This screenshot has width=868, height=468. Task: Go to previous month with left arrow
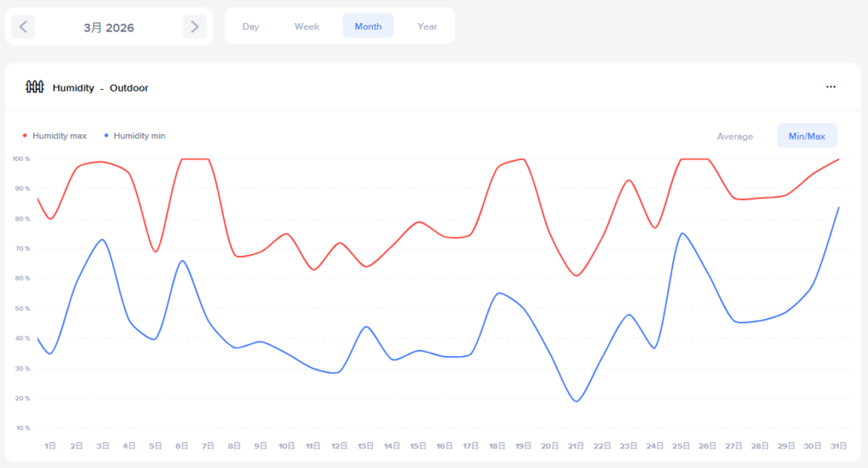click(x=23, y=26)
